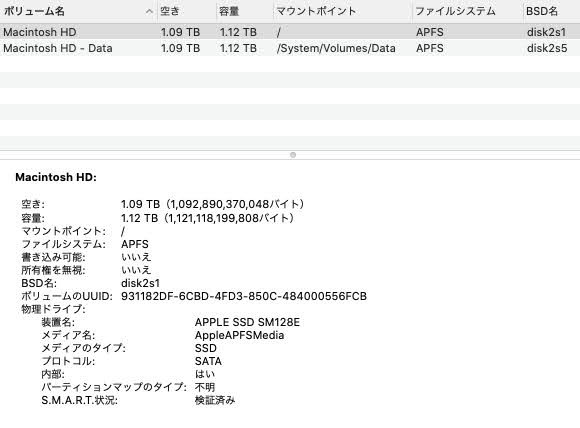
Task: Click the Macintosh HD: details heading
Action: tap(56, 177)
